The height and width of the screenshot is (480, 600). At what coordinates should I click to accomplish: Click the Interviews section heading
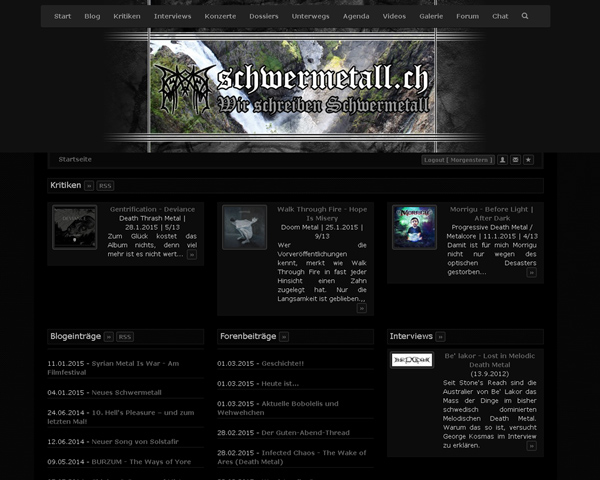411,336
